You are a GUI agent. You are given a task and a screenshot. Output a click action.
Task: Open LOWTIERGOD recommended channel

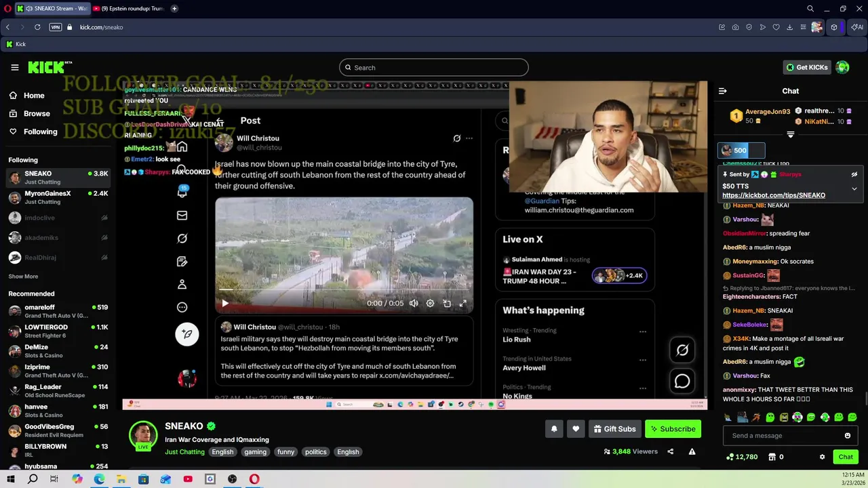pyautogui.click(x=58, y=331)
